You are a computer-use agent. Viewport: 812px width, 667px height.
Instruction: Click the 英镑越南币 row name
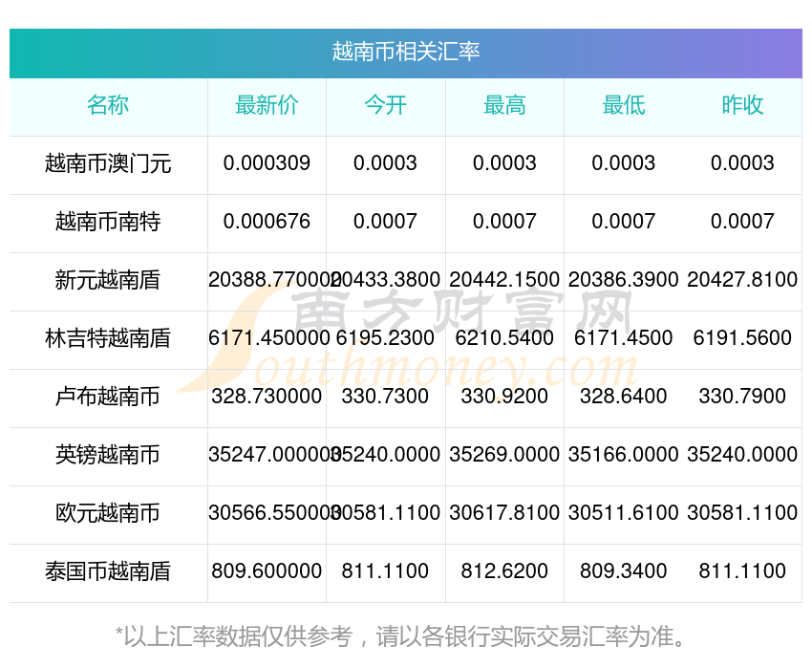[108, 455]
